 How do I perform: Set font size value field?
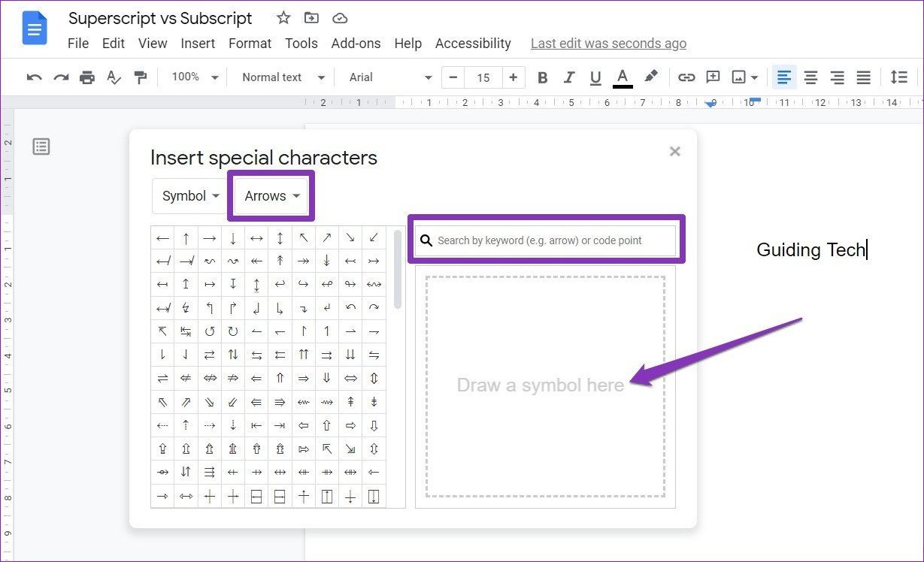click(x=483, y=77)
